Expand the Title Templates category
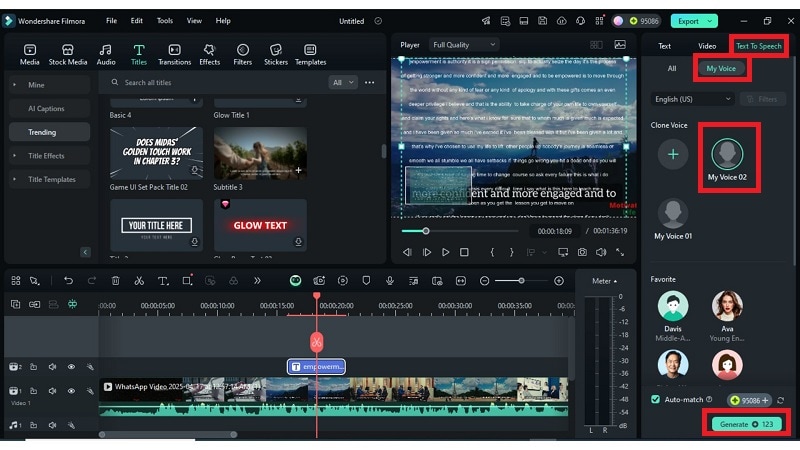Screen dimensions: 800x450 point(49,179)
